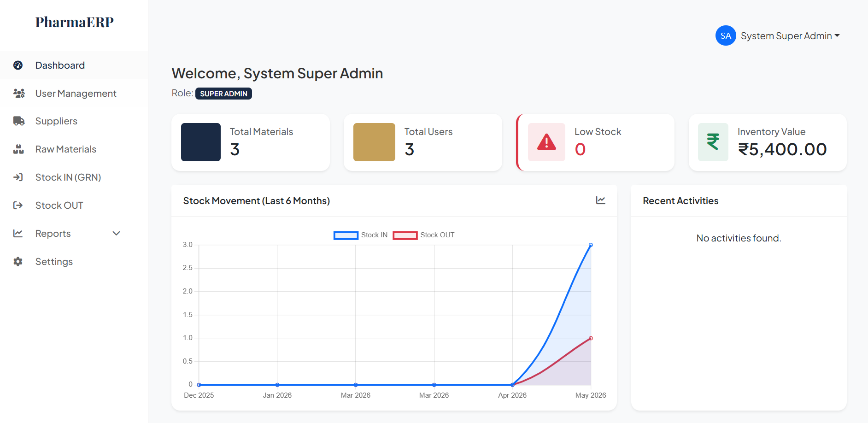Viewport: 868px width, 423px height.
Task: Click the Raw Materials boxes icon
Action: point(18,149)
